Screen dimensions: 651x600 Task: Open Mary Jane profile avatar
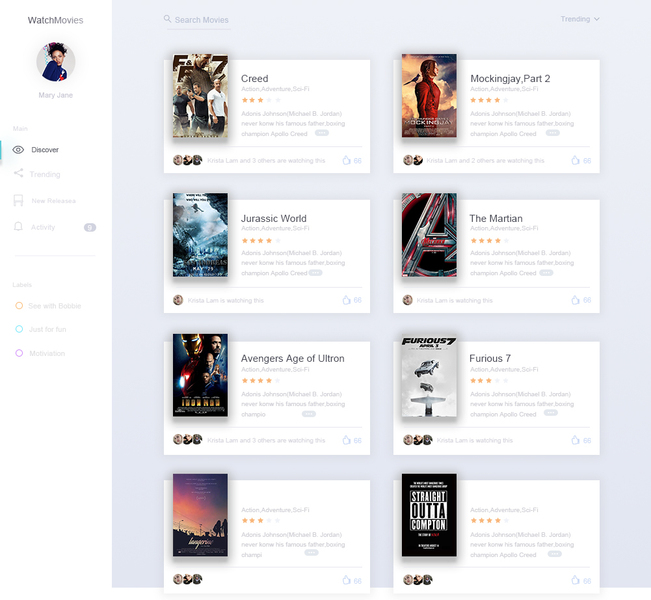56,61
